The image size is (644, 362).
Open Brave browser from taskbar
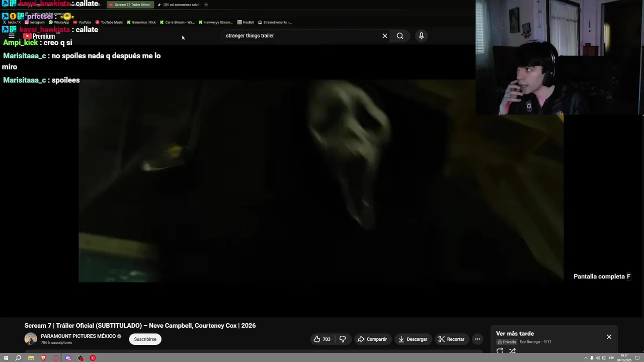[43, 358]
